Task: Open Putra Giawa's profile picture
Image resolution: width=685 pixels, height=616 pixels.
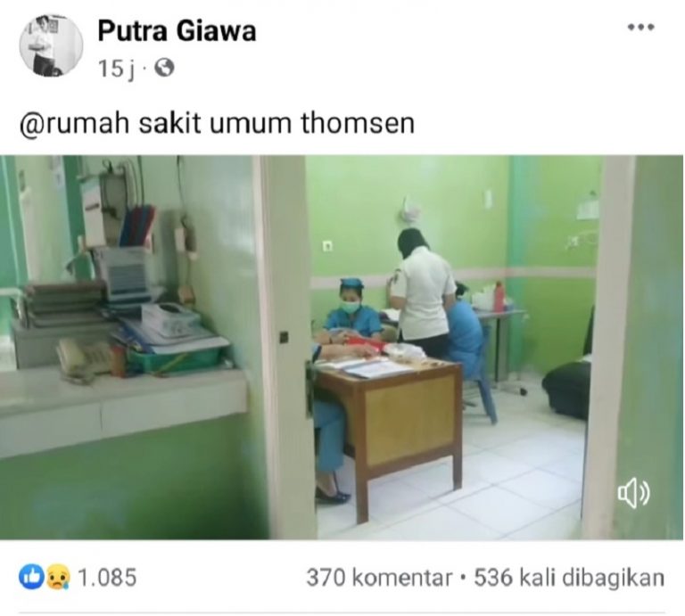Action: pos(51,45)
